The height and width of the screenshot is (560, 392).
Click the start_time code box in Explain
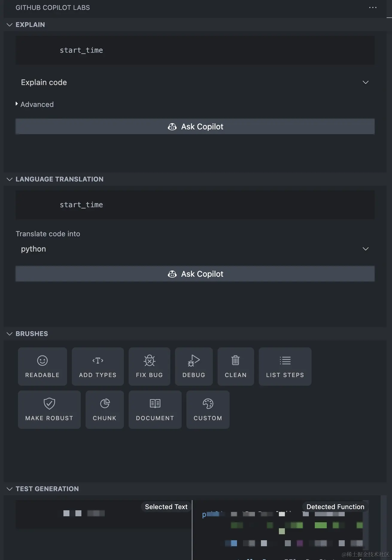tap(195, 50)
